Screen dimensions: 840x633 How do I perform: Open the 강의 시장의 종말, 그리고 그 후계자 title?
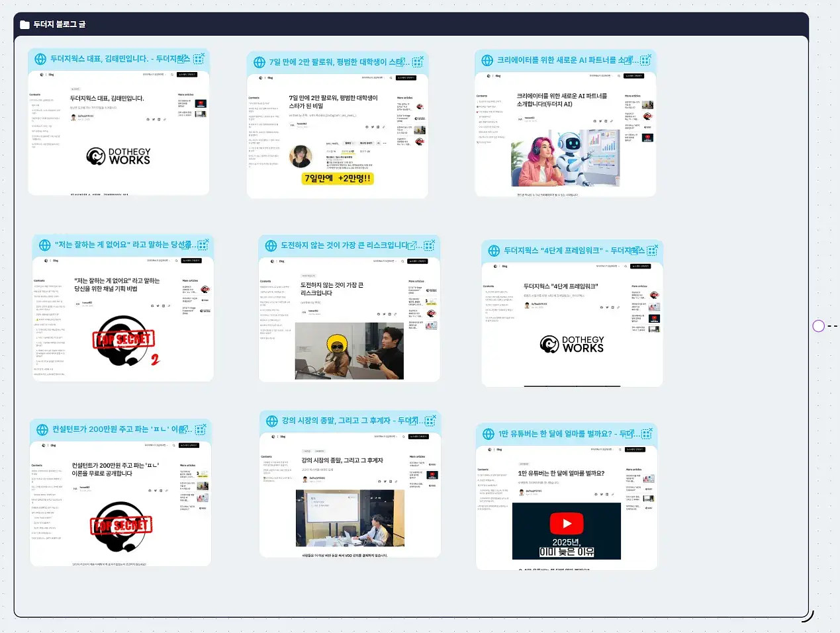pos(344,421)
